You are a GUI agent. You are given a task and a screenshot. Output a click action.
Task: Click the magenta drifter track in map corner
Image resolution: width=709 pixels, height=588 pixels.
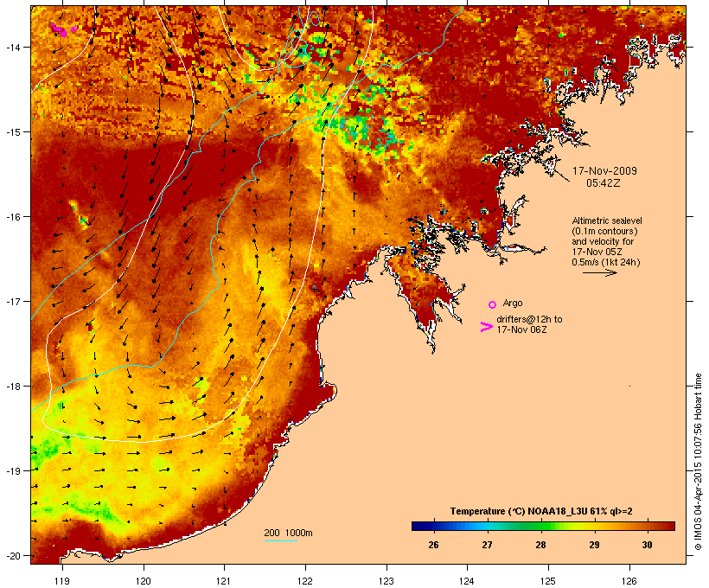63,30
